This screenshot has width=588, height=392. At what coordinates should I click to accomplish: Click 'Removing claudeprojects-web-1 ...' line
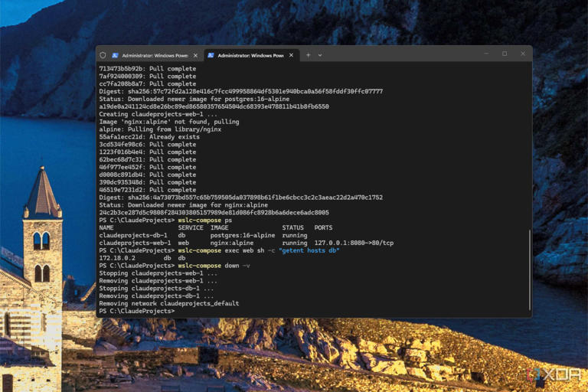158,280
